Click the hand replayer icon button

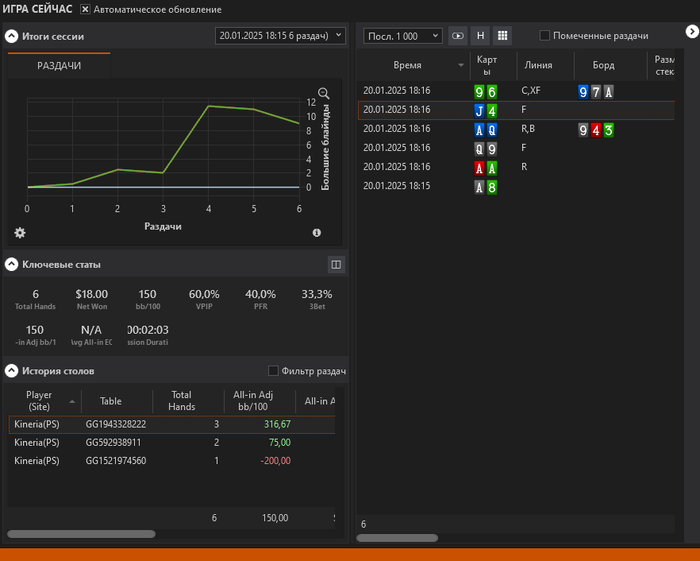tap(458, 35)
